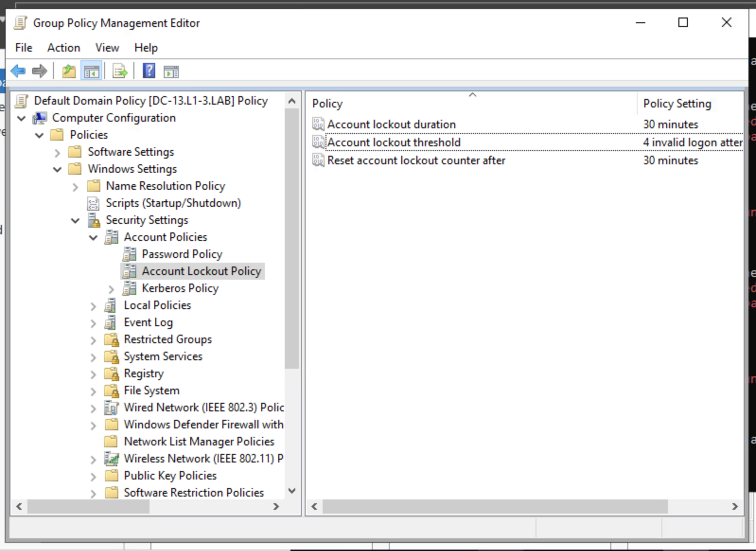Screen dimensions: 756x551
Task: Click the Scripts (Startup/Shutdown) icon
Action: pyautogui.click(x=93, y=203)
